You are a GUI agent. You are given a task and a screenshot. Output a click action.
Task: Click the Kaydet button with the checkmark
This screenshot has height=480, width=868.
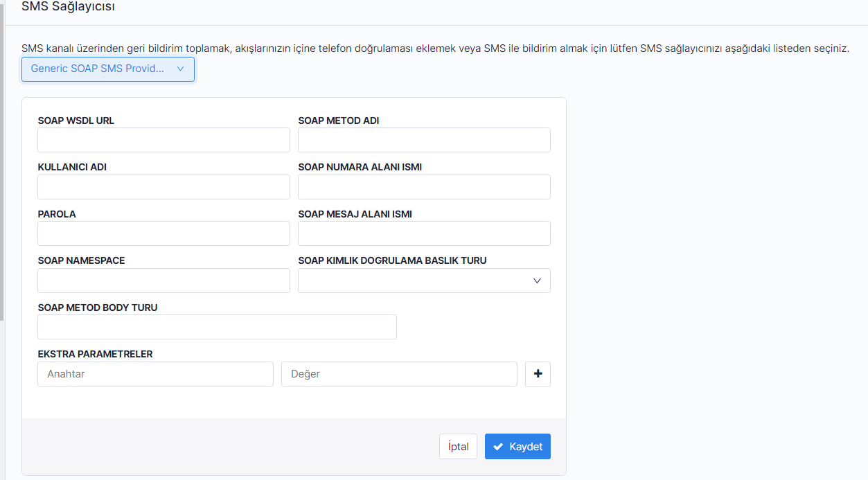click(517, 447)
